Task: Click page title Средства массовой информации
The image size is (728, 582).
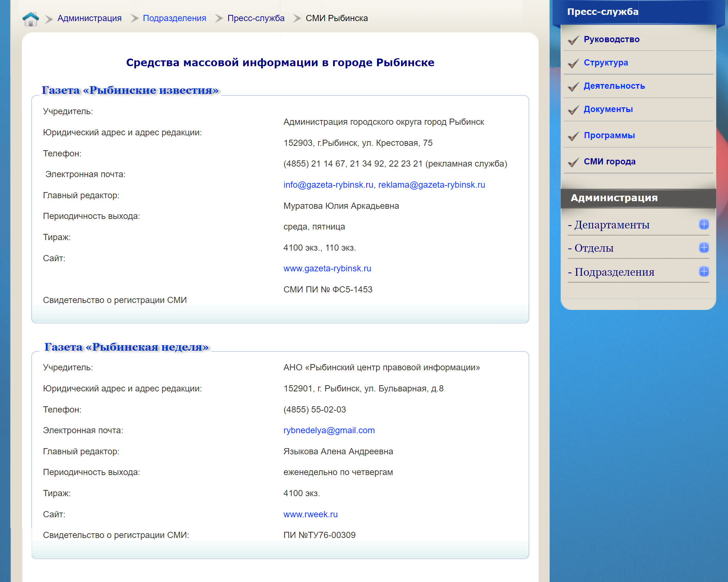Action: [280, 63]
